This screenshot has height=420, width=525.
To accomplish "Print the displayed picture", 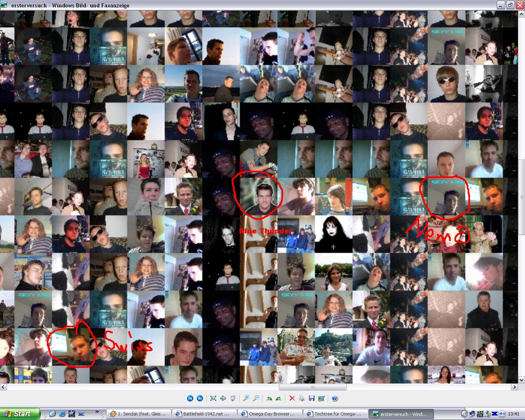I will tap(302, 398).
